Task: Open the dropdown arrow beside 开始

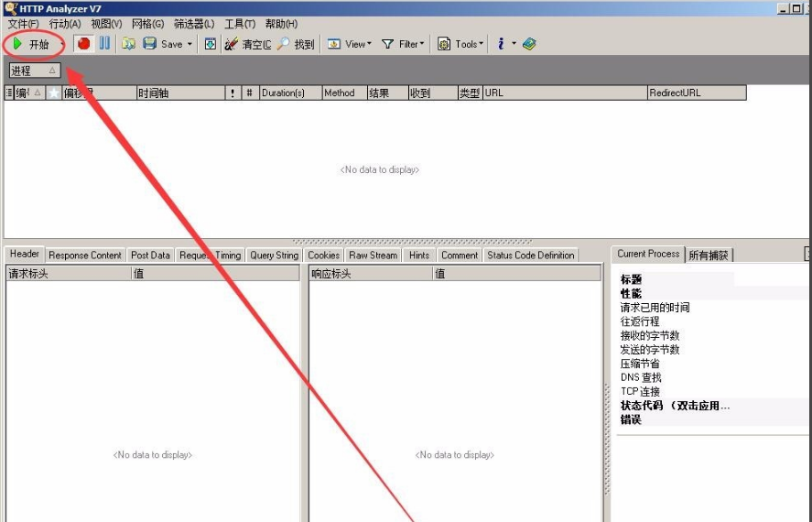Action: coord(62,45)
